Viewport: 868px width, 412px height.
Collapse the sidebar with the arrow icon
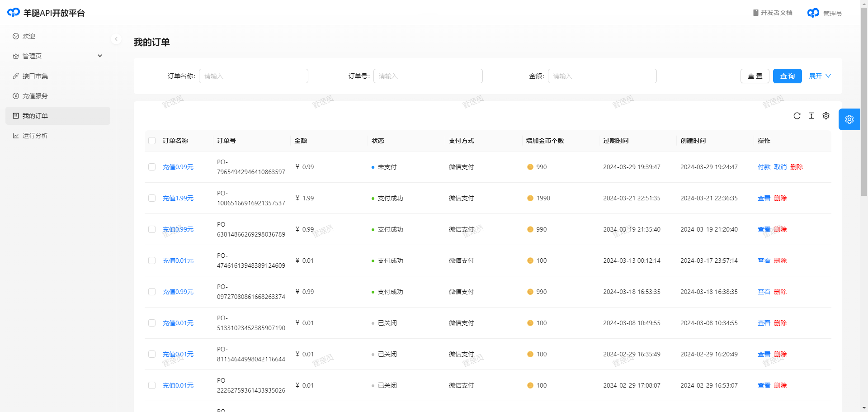point(116,39)
